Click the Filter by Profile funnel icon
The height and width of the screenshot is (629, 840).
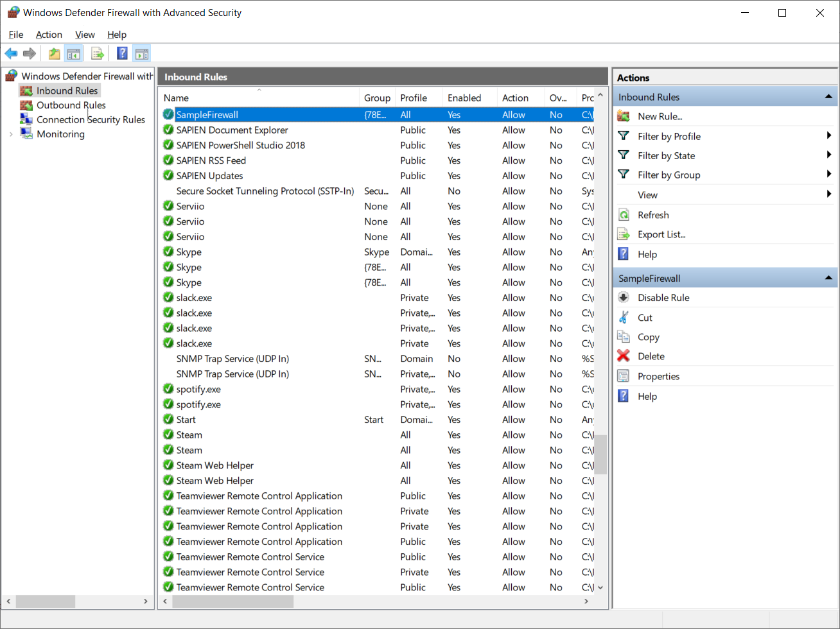623,136
